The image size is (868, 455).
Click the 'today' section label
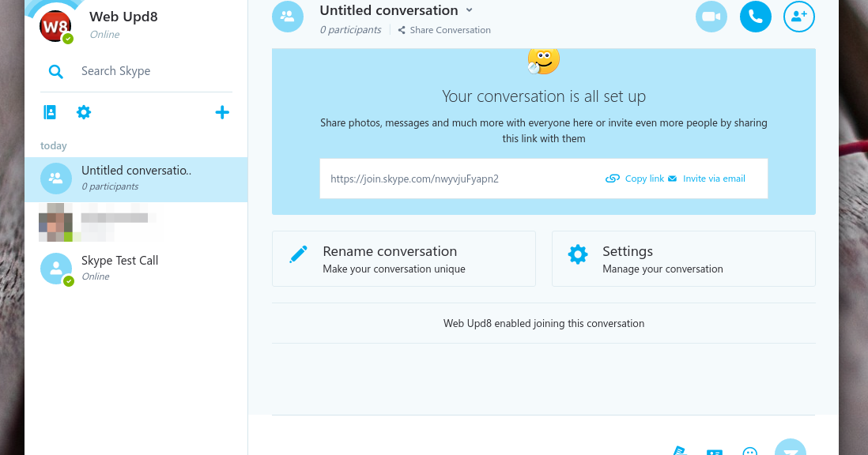tap(54, 145)
